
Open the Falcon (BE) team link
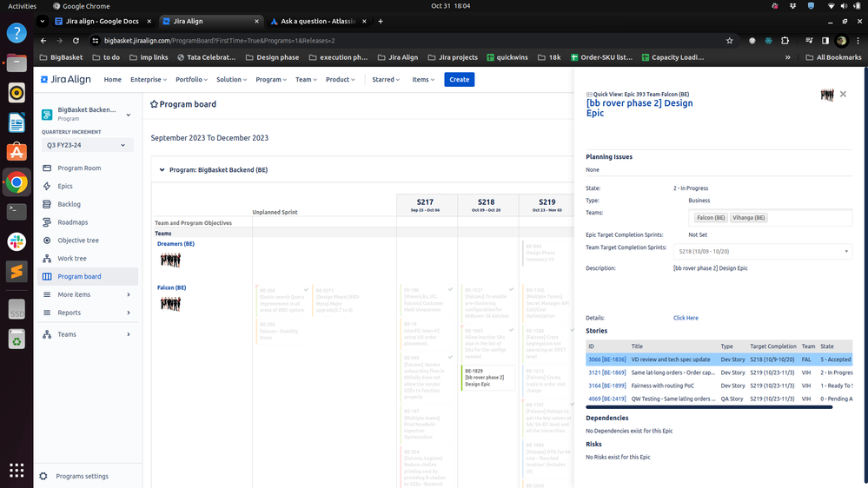(172, 287)
